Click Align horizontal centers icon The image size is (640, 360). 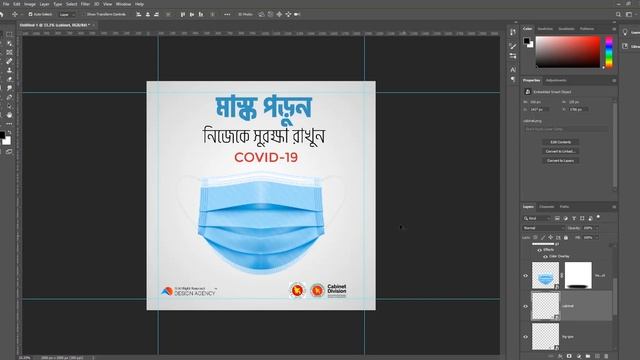click(148, 14)
